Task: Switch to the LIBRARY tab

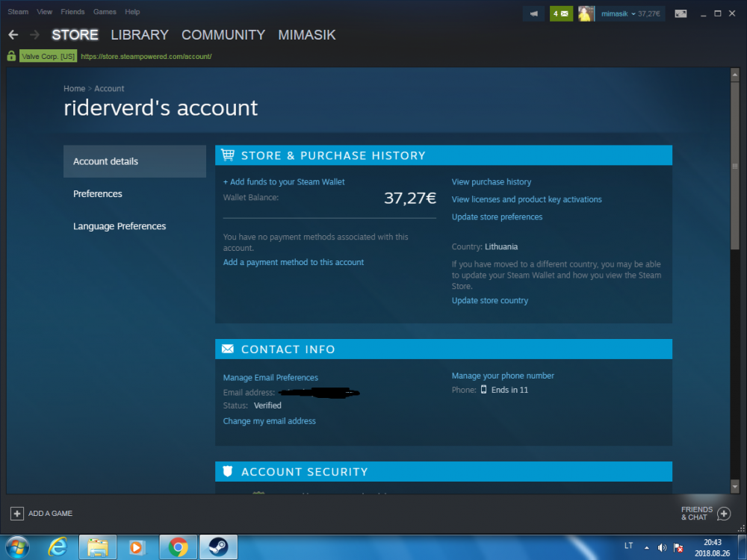Action: (140, 35)
